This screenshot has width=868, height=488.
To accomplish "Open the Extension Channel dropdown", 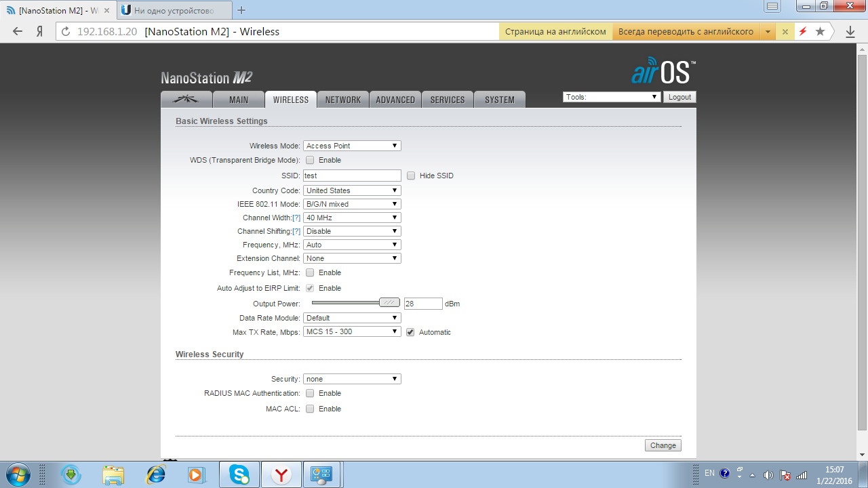I will coord(352,258).
